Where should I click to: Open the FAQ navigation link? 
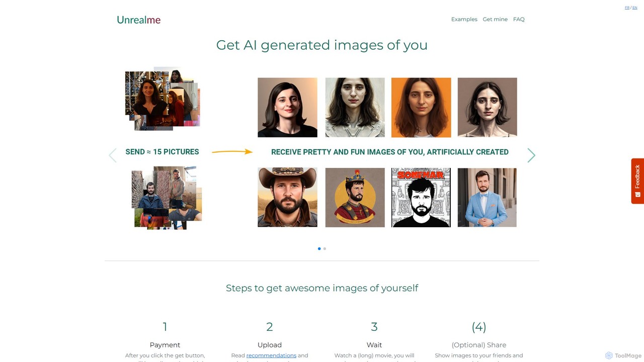(519, 19)
